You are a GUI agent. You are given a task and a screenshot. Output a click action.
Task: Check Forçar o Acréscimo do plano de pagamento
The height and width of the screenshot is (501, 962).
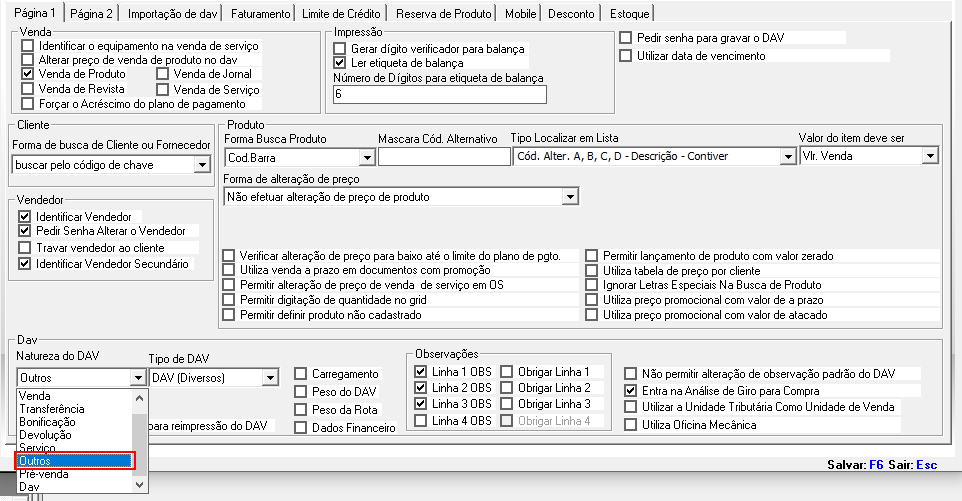27,104
